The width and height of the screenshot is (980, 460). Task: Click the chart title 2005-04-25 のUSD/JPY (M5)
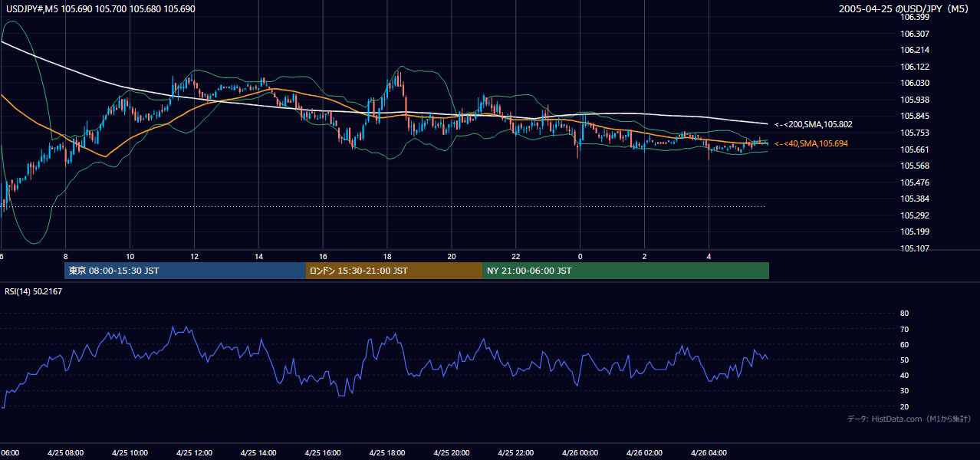tap(905, 9)
